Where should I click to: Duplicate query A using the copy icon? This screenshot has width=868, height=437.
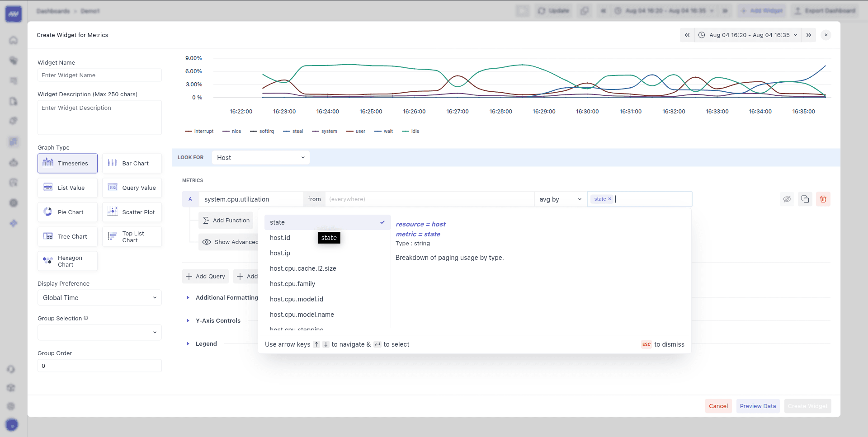(805, 199)
